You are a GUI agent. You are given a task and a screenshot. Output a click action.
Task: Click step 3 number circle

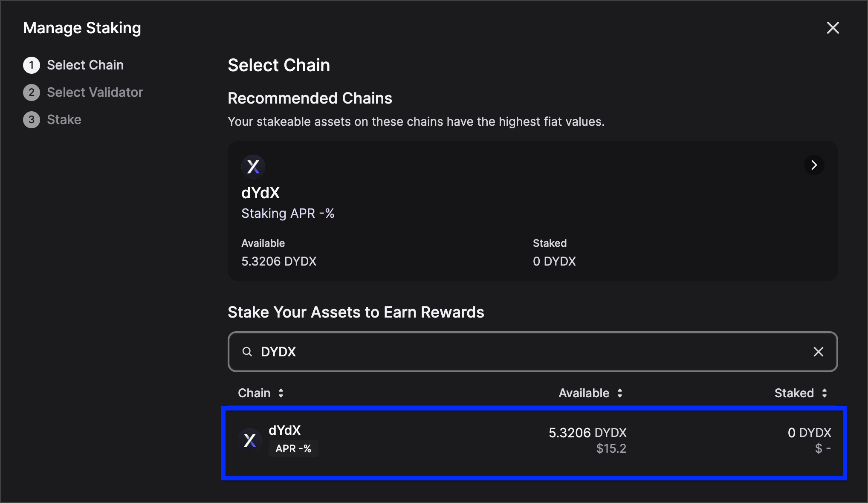(x=32, y=120)
